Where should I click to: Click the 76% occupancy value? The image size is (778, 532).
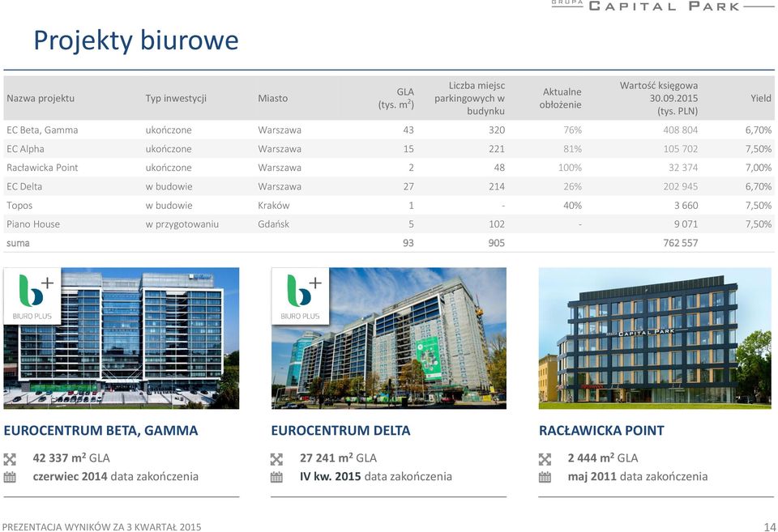click(x=573, y=130)
